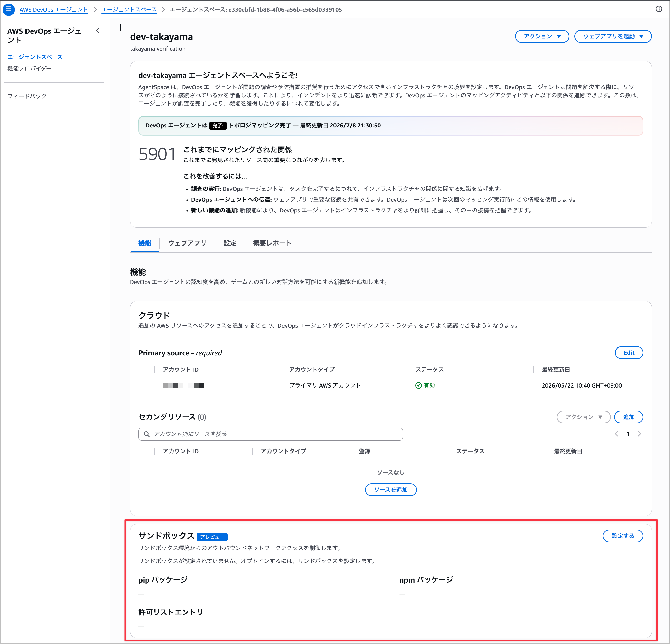
Task: Open the セカンダリソース アクション dropdown
Action: coord(583,417)
